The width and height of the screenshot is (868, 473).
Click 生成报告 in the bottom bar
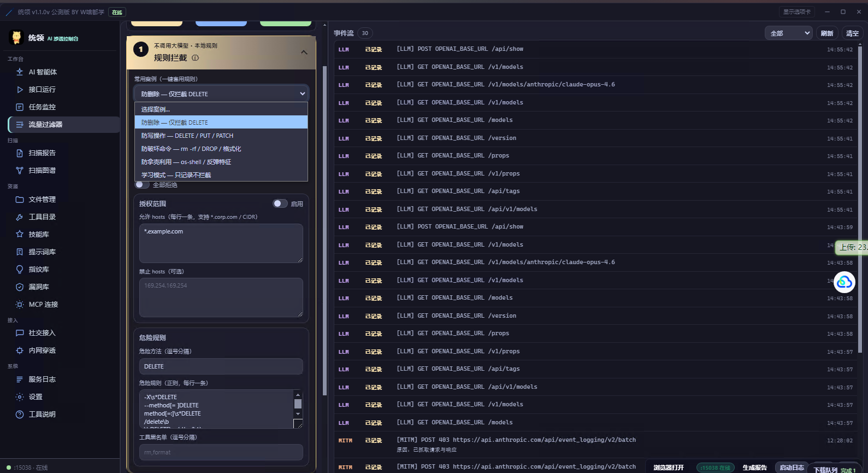tap(755, 468)
